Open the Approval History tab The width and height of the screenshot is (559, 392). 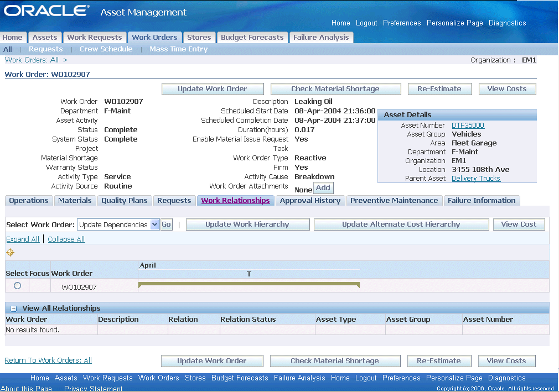(310, 201)
